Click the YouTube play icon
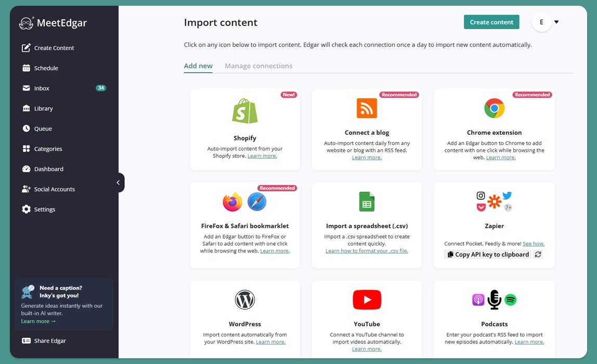 pos(367,300)
